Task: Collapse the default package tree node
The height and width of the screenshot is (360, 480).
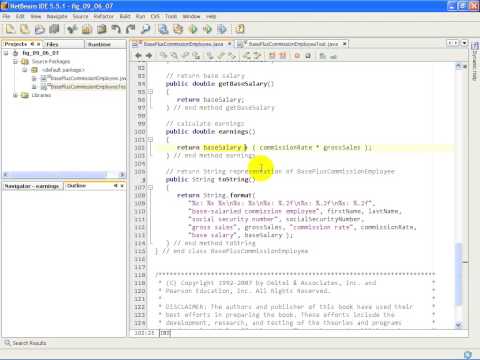Action: (25, 70)
